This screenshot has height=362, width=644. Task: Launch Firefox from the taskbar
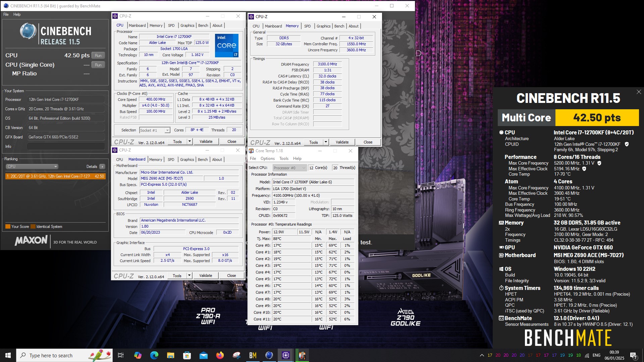click(x=220, y=355)
